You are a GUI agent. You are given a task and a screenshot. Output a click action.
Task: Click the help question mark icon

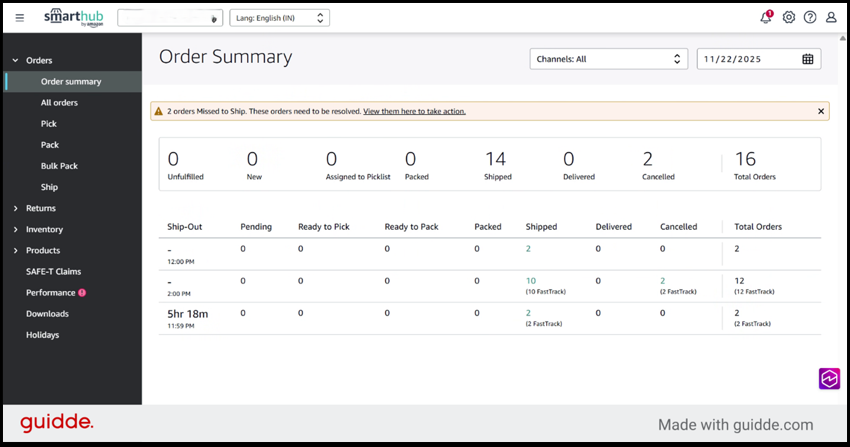[810, 17]
